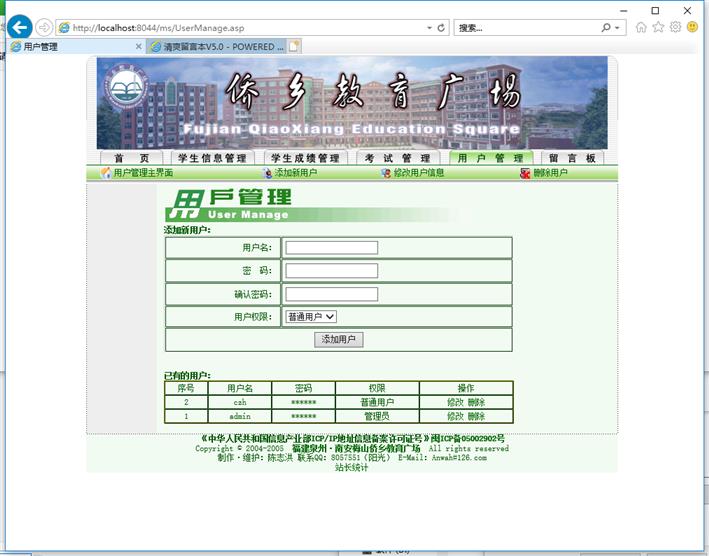This screenshot has height=556, width=709.
Task: Expand the 用户权限 dropdown
Action: tap(311, 316)
